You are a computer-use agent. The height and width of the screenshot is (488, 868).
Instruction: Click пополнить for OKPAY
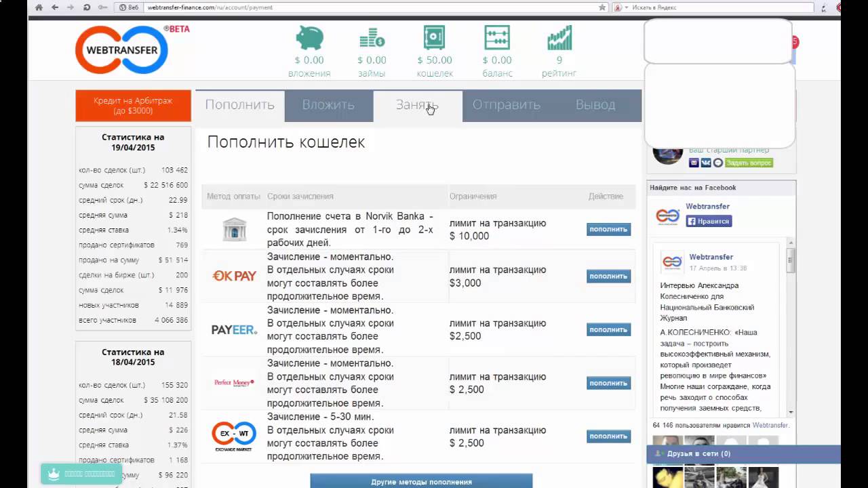click(x=608, y=276)
